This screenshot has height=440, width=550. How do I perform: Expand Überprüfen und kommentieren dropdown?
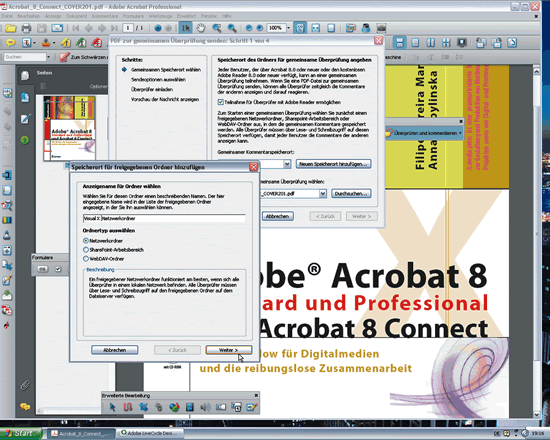point(460,133)
